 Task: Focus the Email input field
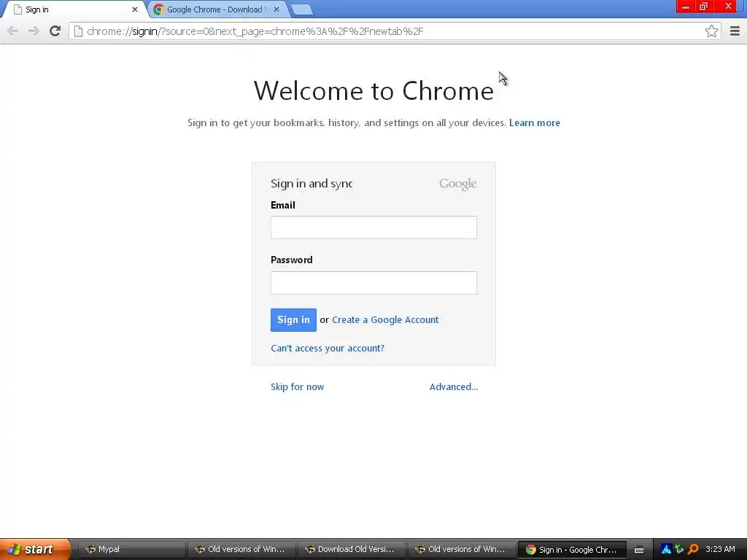373,227
